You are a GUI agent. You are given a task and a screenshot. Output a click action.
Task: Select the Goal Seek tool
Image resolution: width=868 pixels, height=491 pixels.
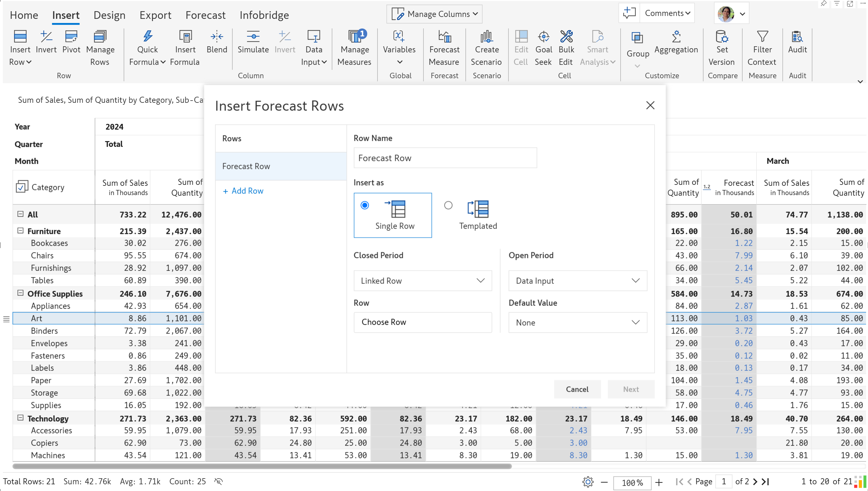click(543, 48)
